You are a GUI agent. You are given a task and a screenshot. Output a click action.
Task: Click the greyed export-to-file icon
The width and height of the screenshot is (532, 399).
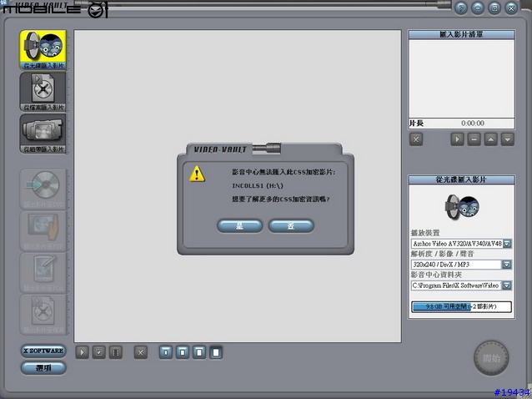coord(43,315)
